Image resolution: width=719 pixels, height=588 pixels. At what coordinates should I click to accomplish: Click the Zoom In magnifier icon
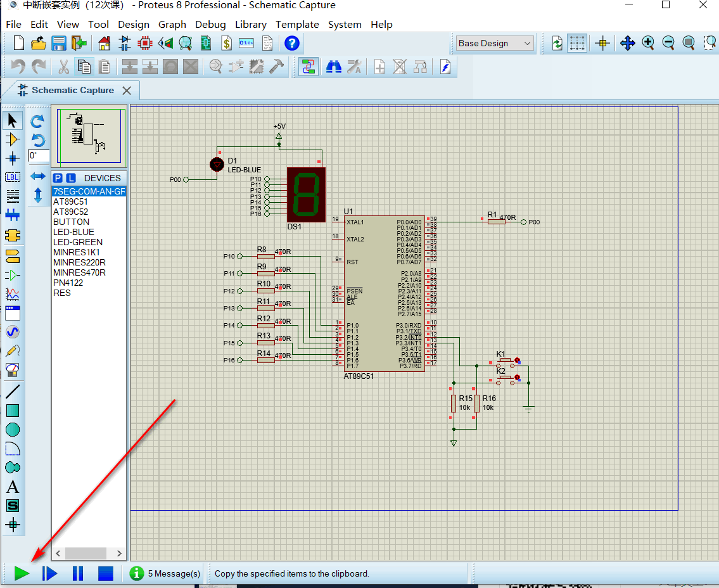648,43
